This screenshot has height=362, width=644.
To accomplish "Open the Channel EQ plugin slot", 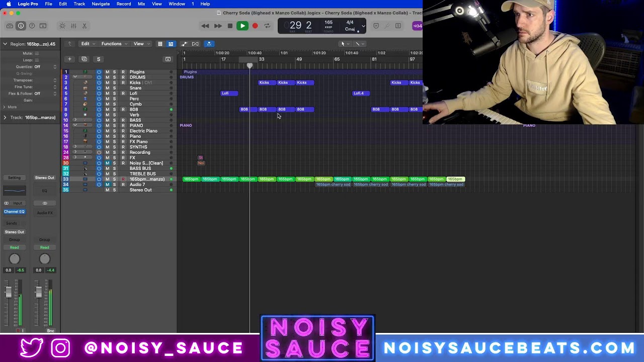I will (14, 212).
